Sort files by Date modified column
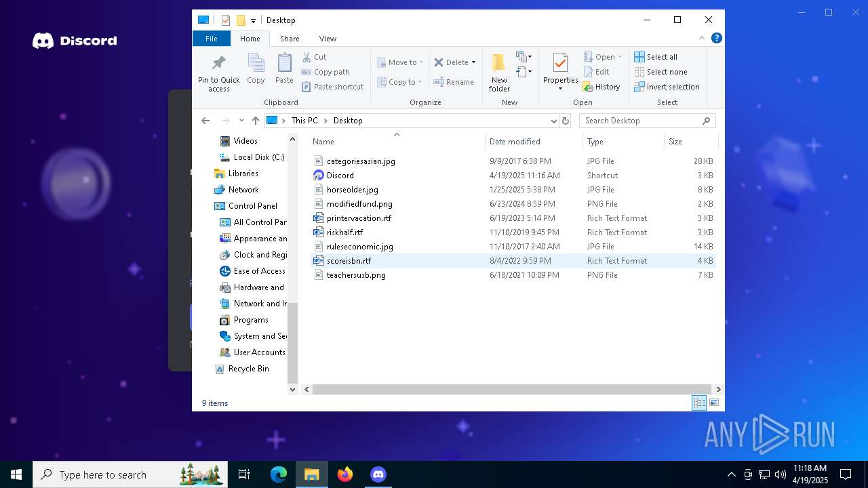The height and width of the screenshot is (488, 868). click(534, 141)
